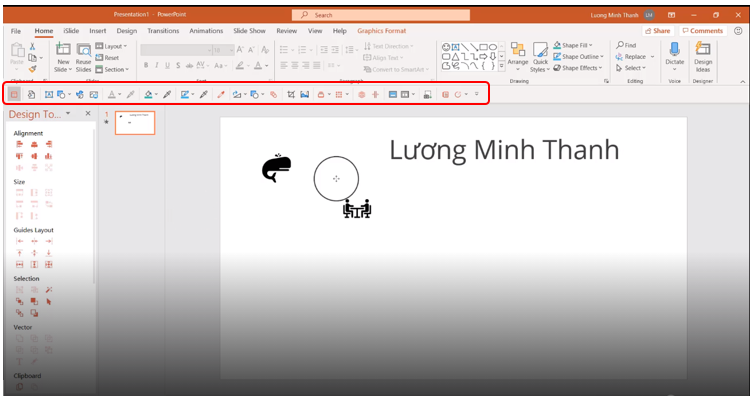
Task: Click the first highlighted toolbar icon
Action: [x=14, y=95]
